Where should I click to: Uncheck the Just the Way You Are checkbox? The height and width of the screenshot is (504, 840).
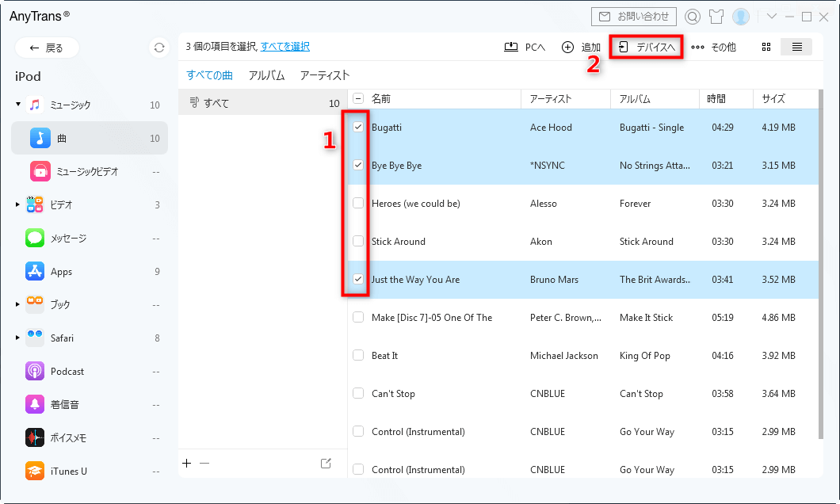[x=358, y=279]
